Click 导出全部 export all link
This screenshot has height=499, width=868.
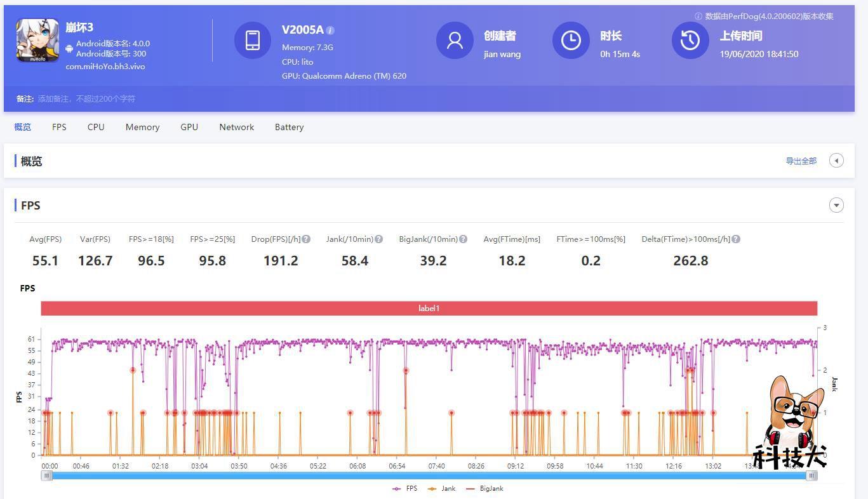tap(801, 161)
